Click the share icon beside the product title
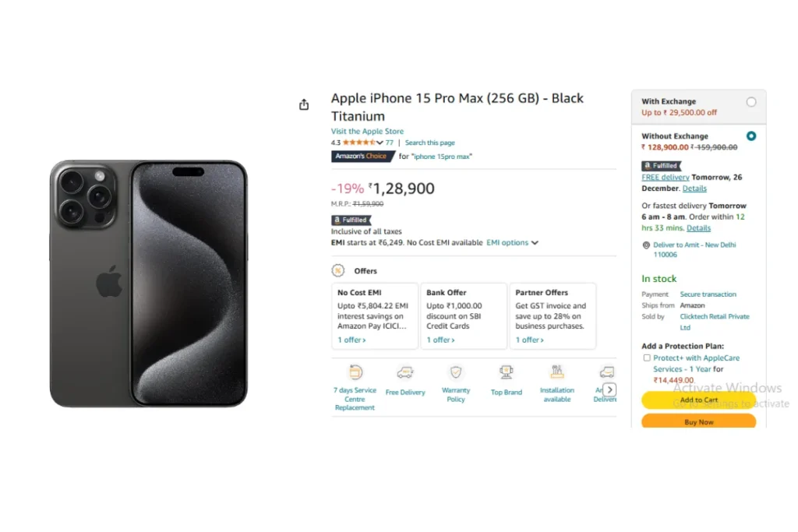 point(304,105)
